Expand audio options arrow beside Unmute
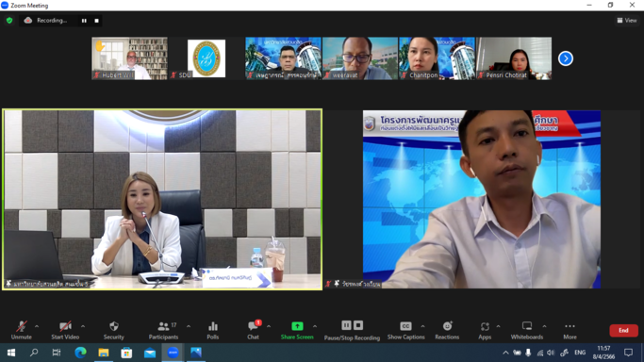644x362 pixels. tap(37, 326)
